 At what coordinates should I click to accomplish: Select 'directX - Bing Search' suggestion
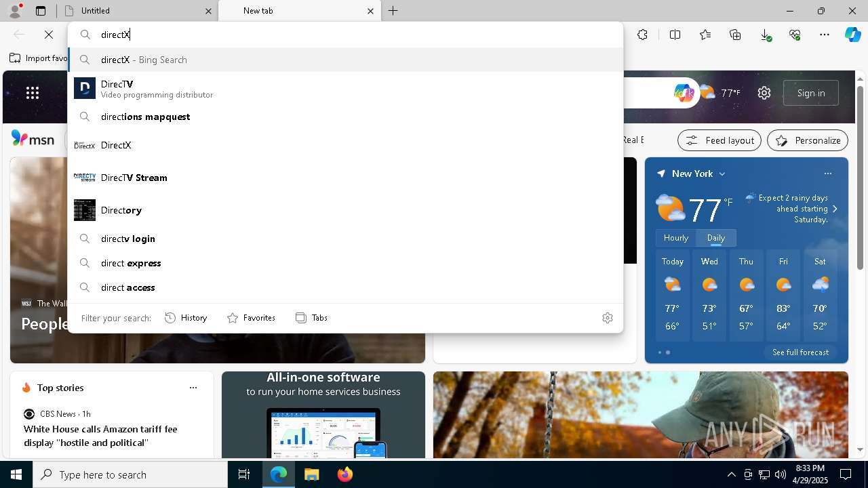tap(345, 60)
